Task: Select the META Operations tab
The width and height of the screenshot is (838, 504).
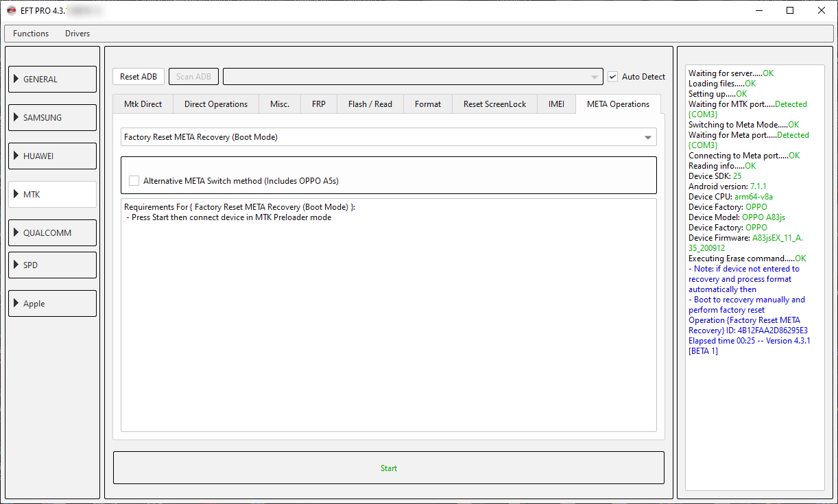Action: 619,104
